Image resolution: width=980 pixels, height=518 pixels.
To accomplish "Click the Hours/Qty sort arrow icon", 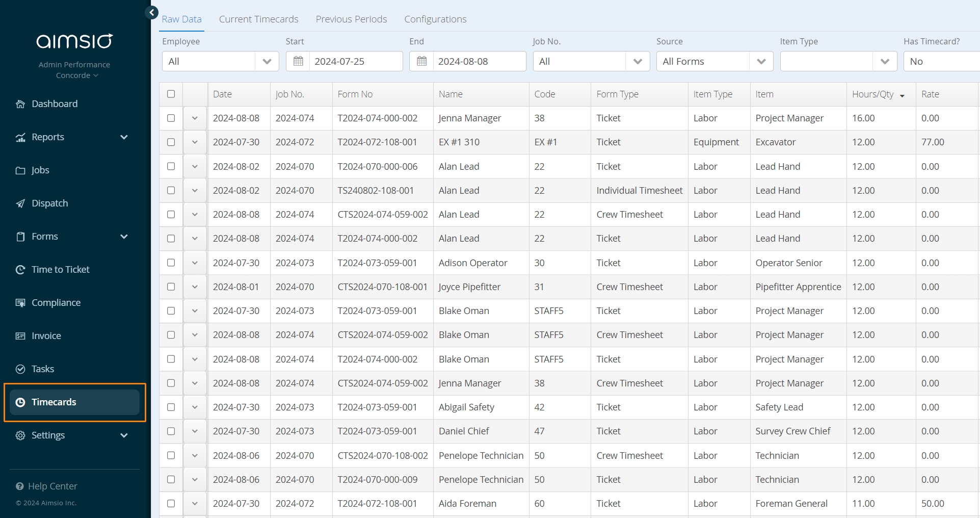I will 902,95.
